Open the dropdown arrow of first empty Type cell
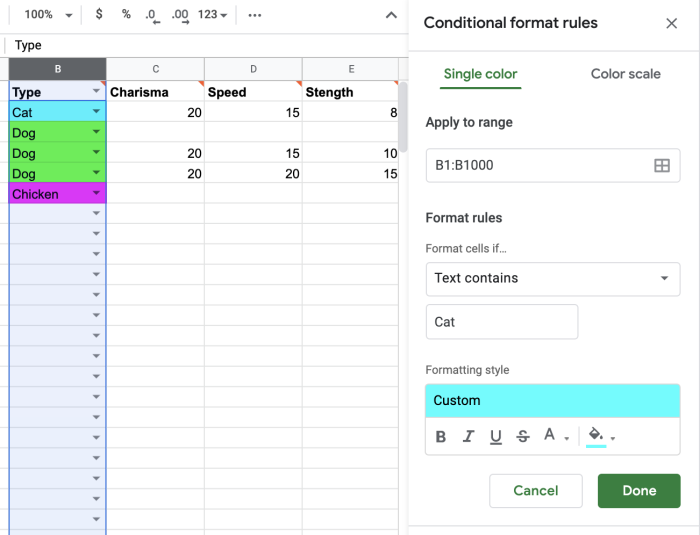The image size is (700, 535). pyautogui.click(x=96, y=213)
